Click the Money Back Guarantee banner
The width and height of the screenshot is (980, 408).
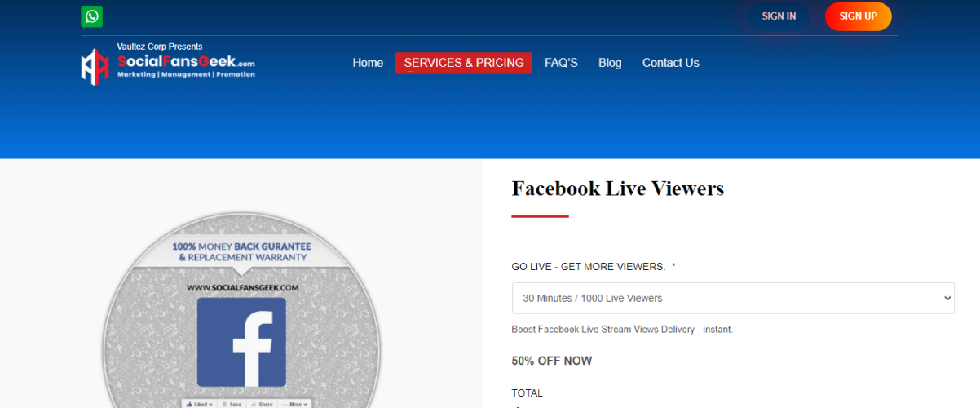pyautogui.click(x=242, y=251)
